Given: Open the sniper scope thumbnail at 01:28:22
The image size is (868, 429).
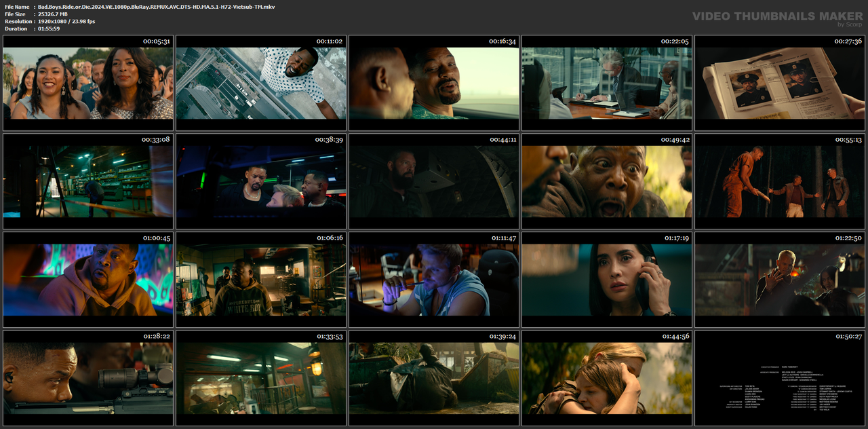Looking at the screenshot, I should (88, 378).
